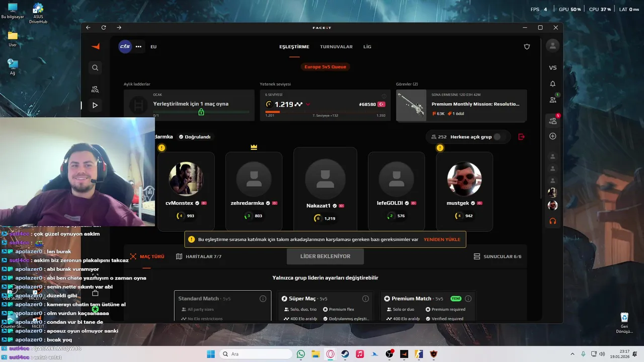
Task: Click the plus circle in right sidebar
Action: (x=552, y=136)
